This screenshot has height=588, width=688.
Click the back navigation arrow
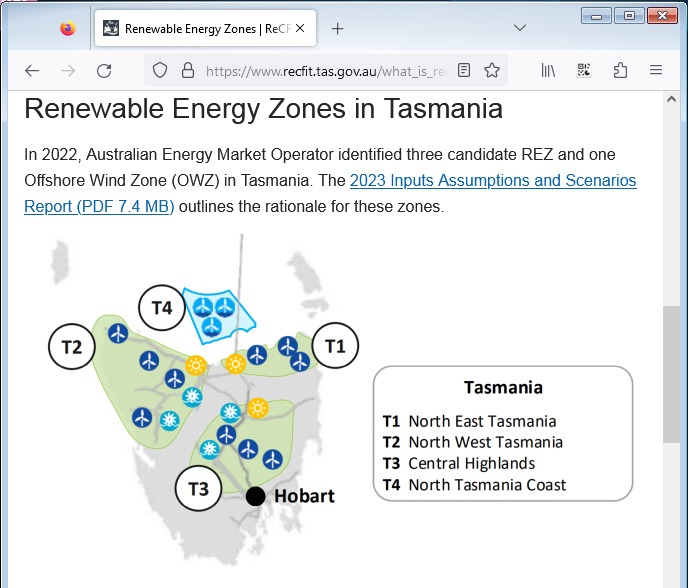pos(32,70)
